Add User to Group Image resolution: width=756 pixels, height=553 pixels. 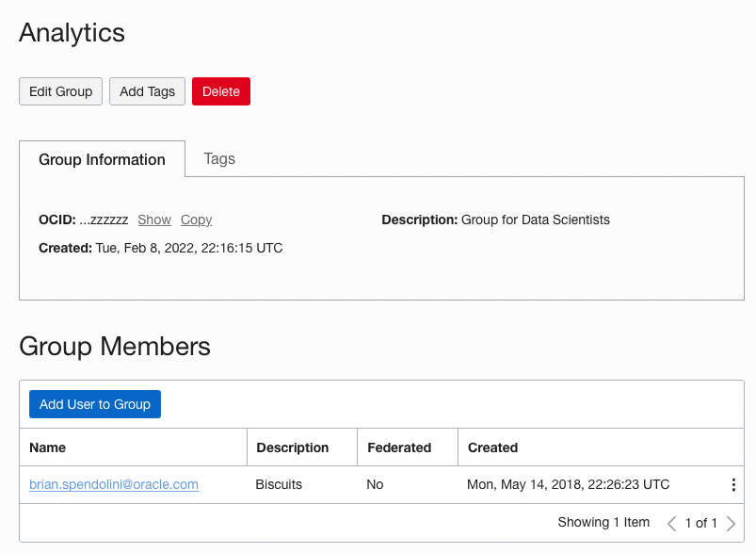point(95,404)
